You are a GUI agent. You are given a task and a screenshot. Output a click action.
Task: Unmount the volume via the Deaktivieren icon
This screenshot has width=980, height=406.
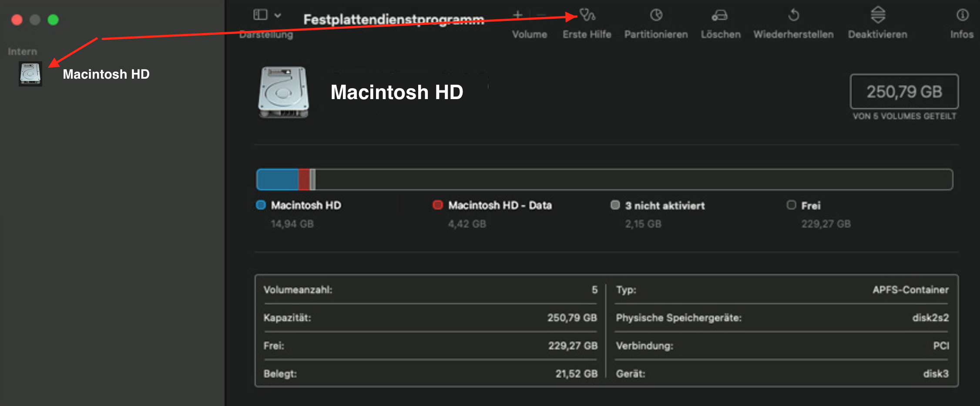(878, 16)
